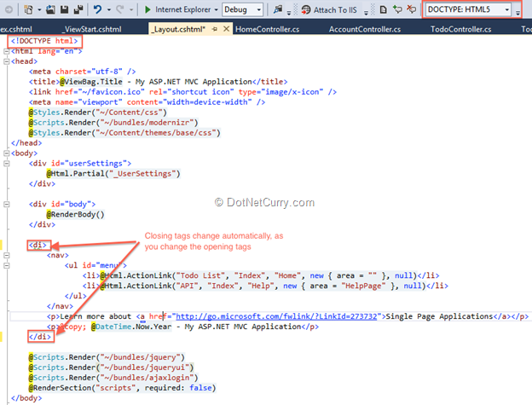The height and width of the screenshot is (405, 532).
Task: Click the Open File toolbar icon
Action: [x=50, y=9]
